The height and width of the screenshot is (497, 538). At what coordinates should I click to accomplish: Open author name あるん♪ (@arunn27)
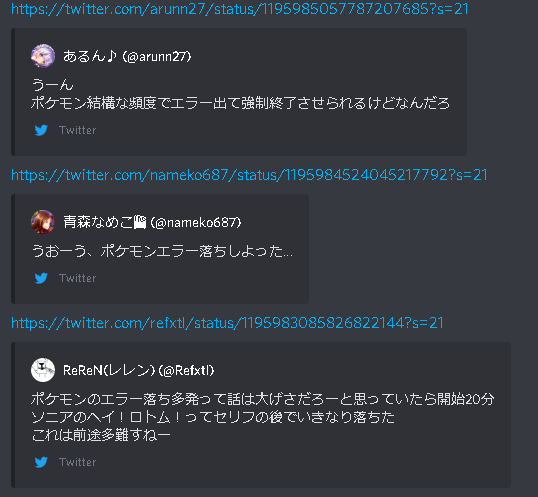coord(127,56)
